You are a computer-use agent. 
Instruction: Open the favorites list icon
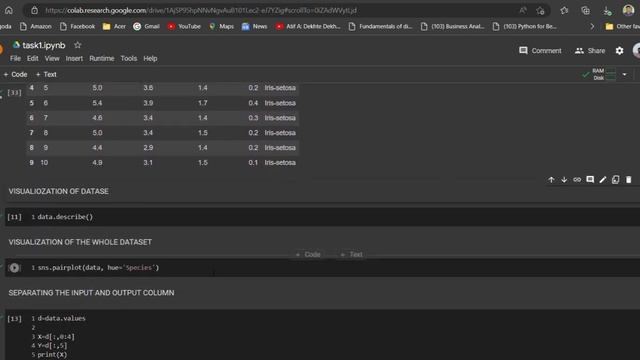tap(564, 11)
